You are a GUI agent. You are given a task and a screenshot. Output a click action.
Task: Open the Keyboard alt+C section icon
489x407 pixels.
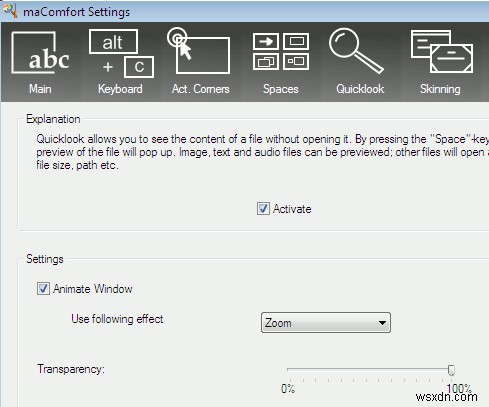click(121, 53)
